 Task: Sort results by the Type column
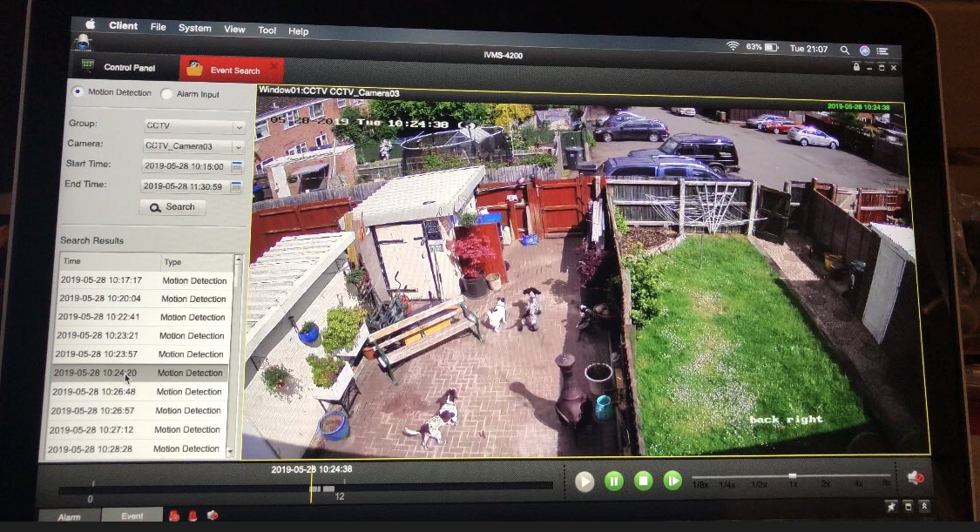coord(196,261)
